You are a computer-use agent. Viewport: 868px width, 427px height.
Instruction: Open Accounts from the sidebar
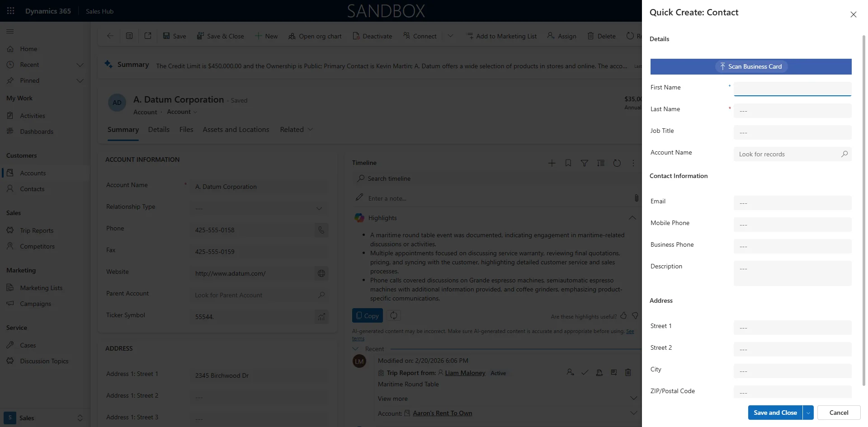point(32,173)
